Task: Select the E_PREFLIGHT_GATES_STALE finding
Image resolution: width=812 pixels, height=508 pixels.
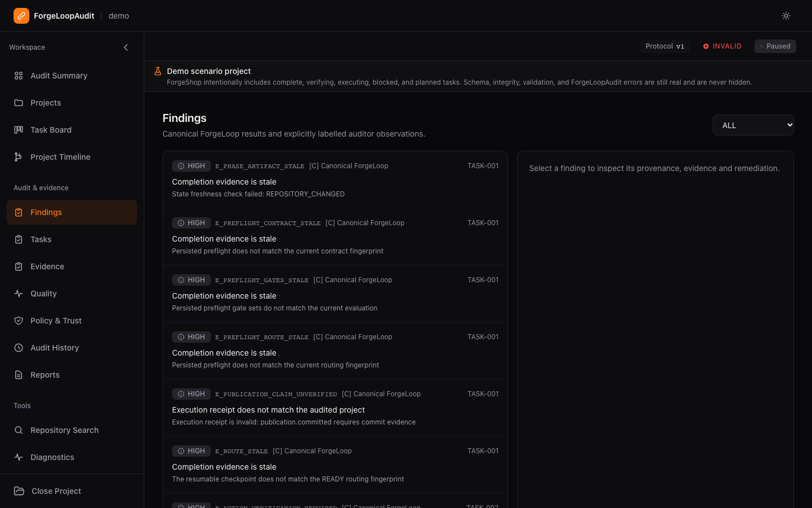Action: tap(335, 294)
